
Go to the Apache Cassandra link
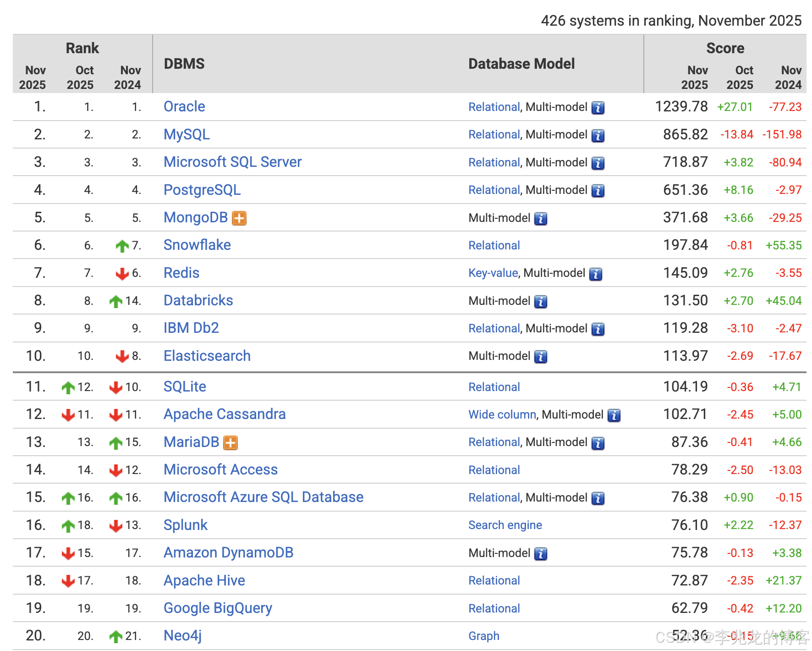[x=225, y=414]
